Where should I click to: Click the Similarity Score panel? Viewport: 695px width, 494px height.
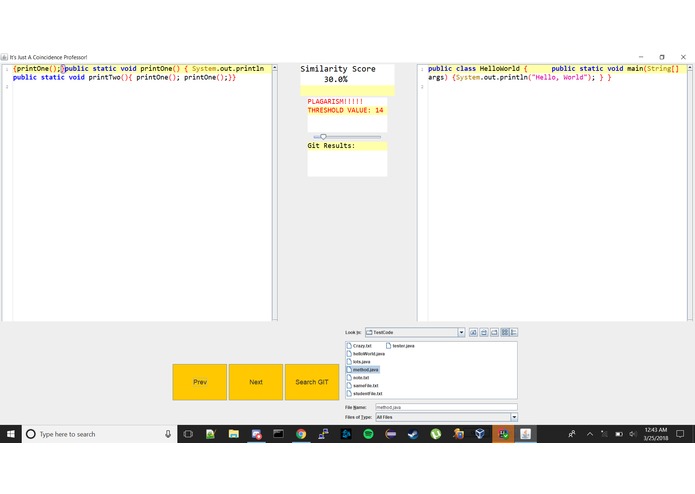347,79
